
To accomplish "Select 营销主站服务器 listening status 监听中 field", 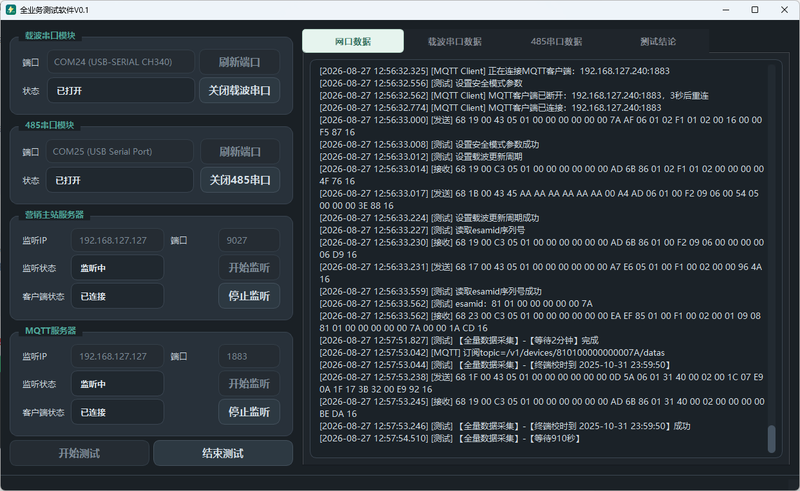I will tap(117, 268).
